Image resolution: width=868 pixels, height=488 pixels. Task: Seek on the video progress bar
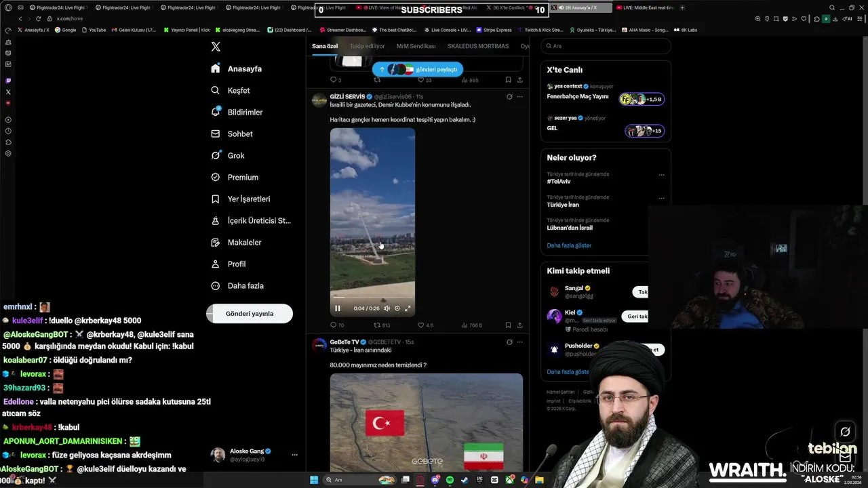click(372, 297)
